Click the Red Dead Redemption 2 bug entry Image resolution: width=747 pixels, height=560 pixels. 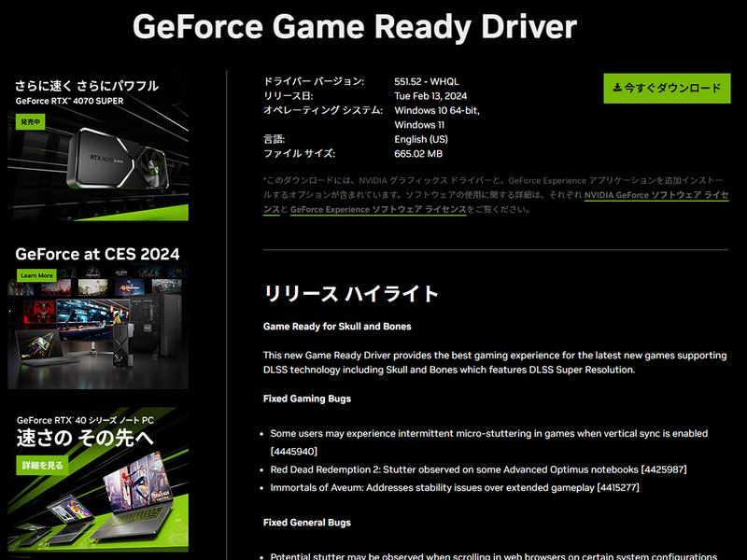point(478,469)
